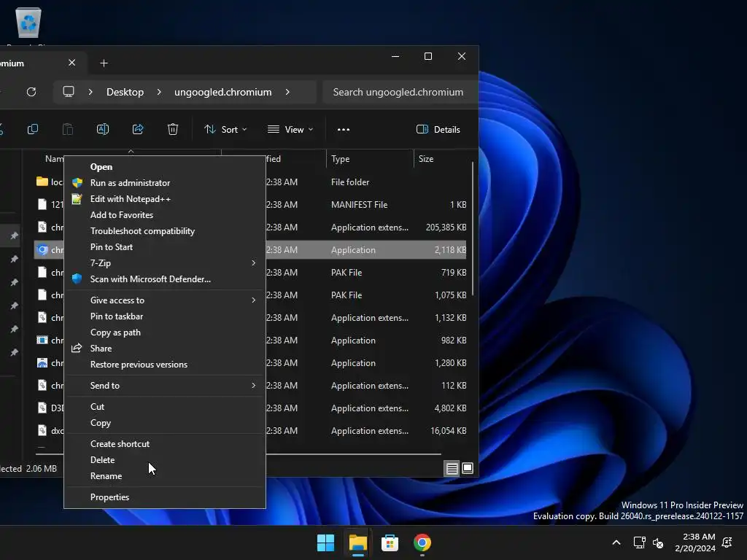Screen dimensions: 747x560
Task: Choose Scan with Microsoft Defender
Action: tap(165, 279)
